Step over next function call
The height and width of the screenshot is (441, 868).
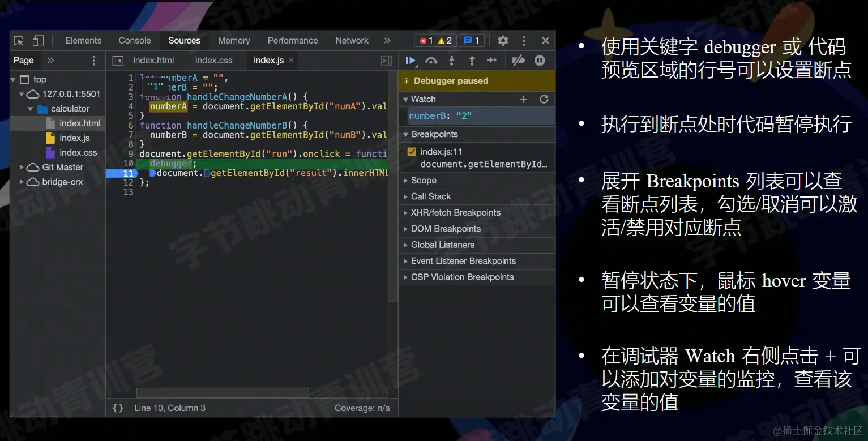[431, 61]
